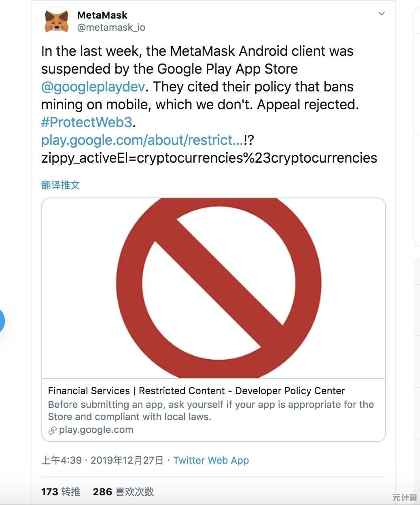Open the red prohibition sign preview image
Screen dimensions: 420x505
point(214,288)
